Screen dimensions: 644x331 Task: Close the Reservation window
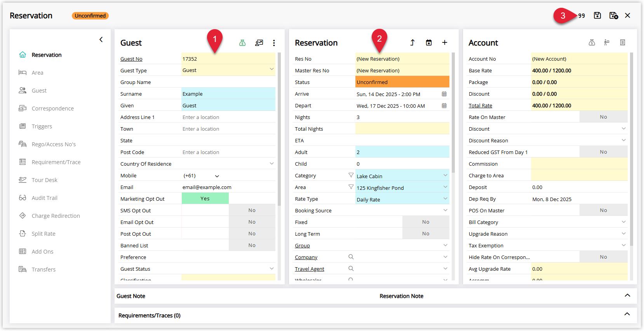pos(628,16)
